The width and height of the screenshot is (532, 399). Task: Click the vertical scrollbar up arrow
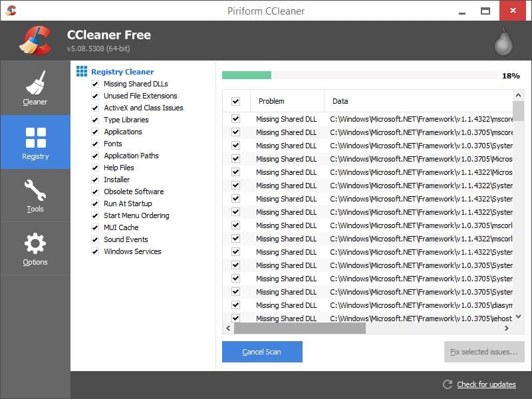pos(518,95)
